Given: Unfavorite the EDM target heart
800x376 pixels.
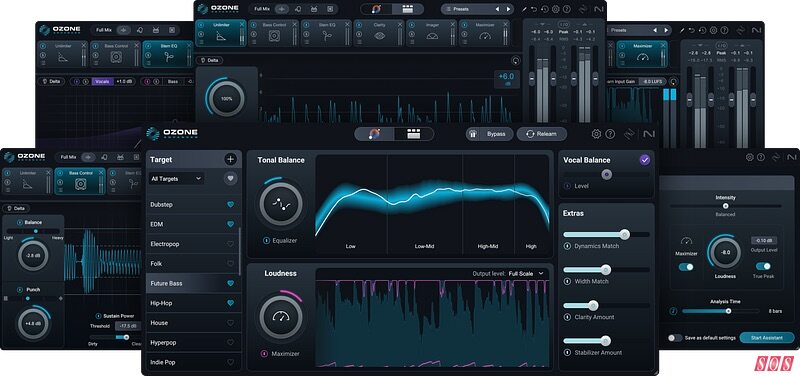Looking at the screenshot, I should 231,224.
